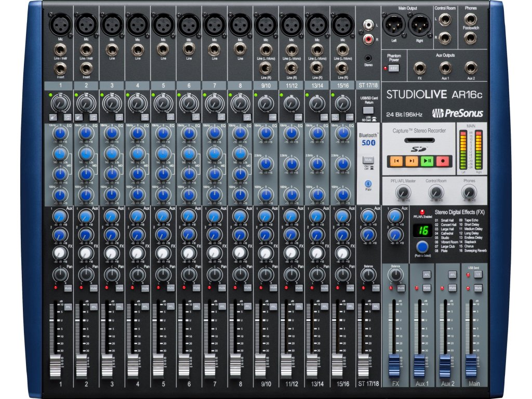Toggle the USB Send 1/2 button
The height and width of the screenshot is (399, 532).
(x=478, y=274)
